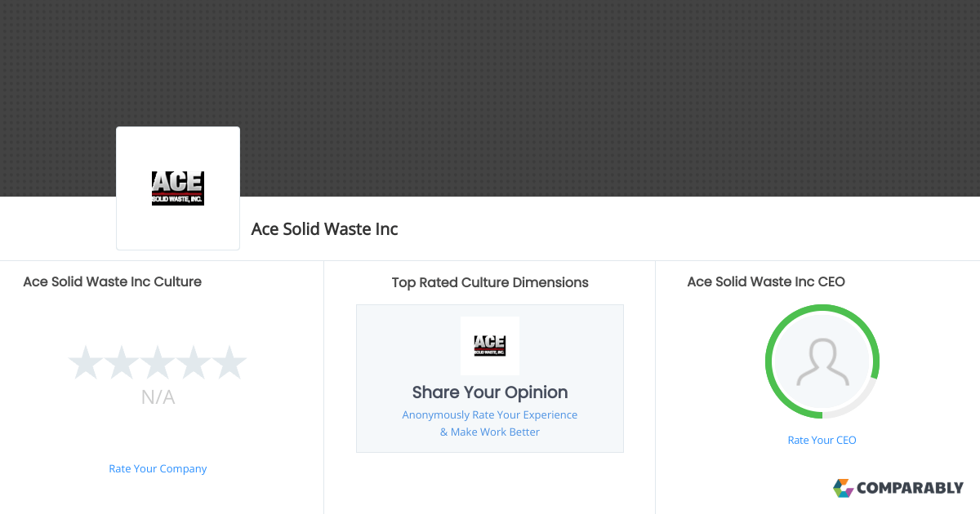Image resolution: width=980 pixels, height=514 pixels.
Task: Click the fourth rating star
Action: (194, 363)
